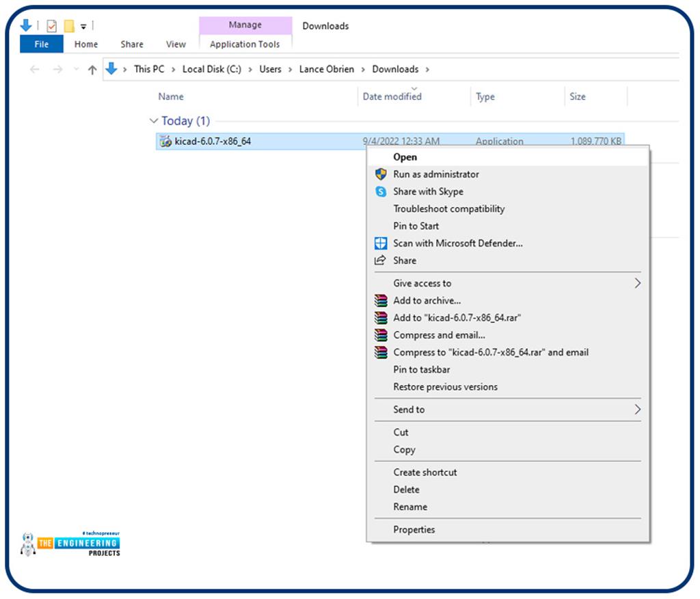This screenshot has width=700, height=599.
Task: Click the WinRAR icon beside Compress and email...
Action: [381, 335]
